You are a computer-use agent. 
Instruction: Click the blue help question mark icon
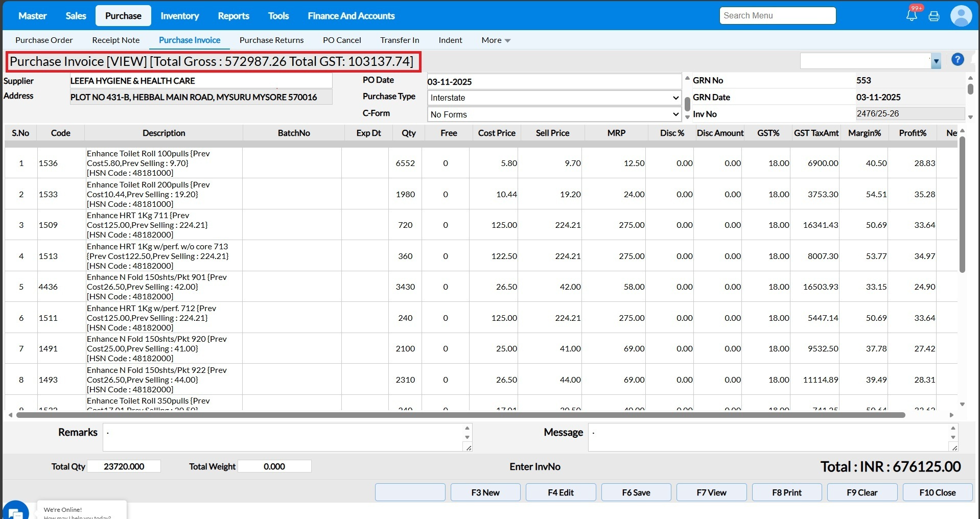point(958,60)
